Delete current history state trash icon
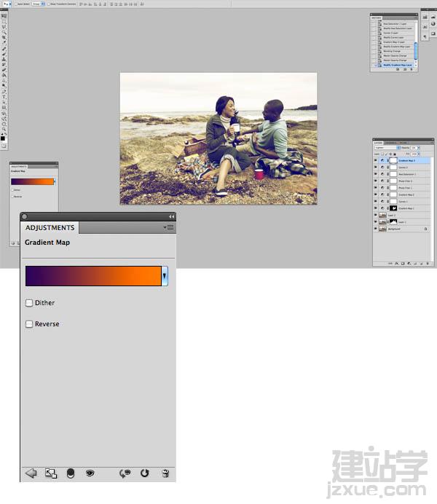Image resolution: width=437 pixels, height=504 pixels. click(412, 69)
